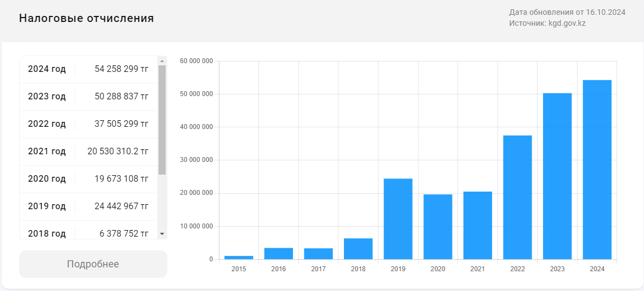The width and height of the screenshot is (644, 291).
Task: Click the 2016 bar in chart
Action: pos(279,254)
